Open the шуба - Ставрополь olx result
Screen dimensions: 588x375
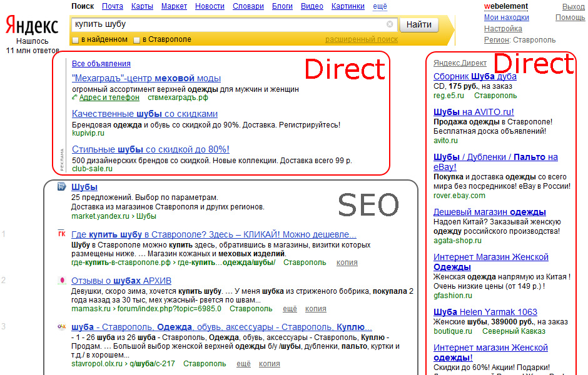221,327
